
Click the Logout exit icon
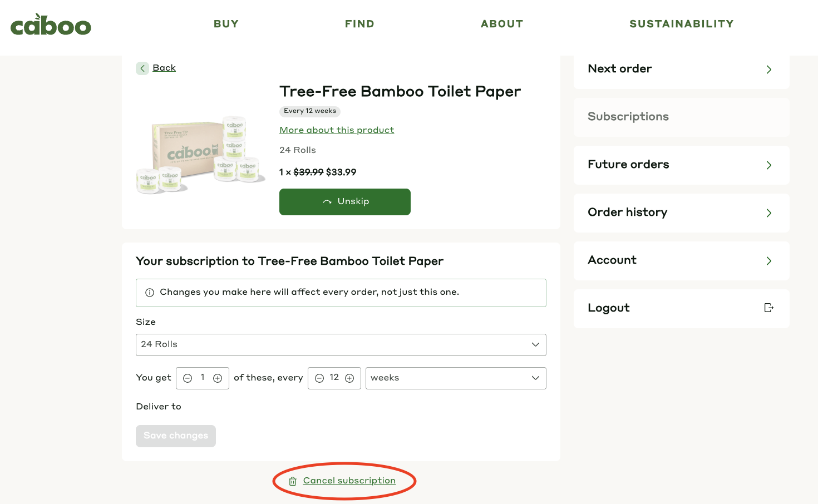(x=768, y=308)
